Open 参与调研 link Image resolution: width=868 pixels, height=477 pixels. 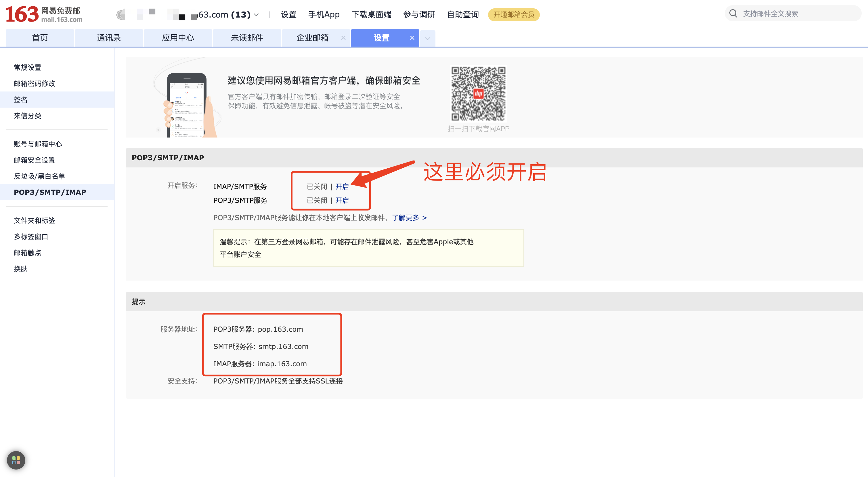[x=419, y=14]
